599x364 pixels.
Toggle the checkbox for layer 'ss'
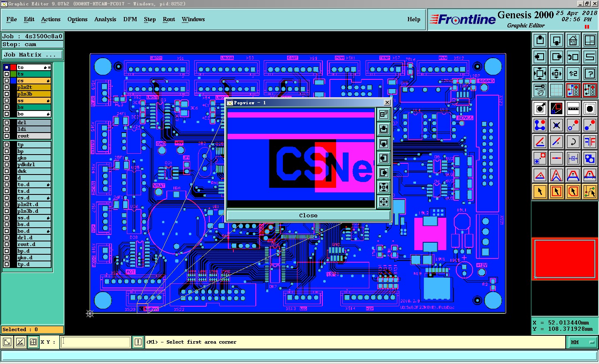(7, 101)
